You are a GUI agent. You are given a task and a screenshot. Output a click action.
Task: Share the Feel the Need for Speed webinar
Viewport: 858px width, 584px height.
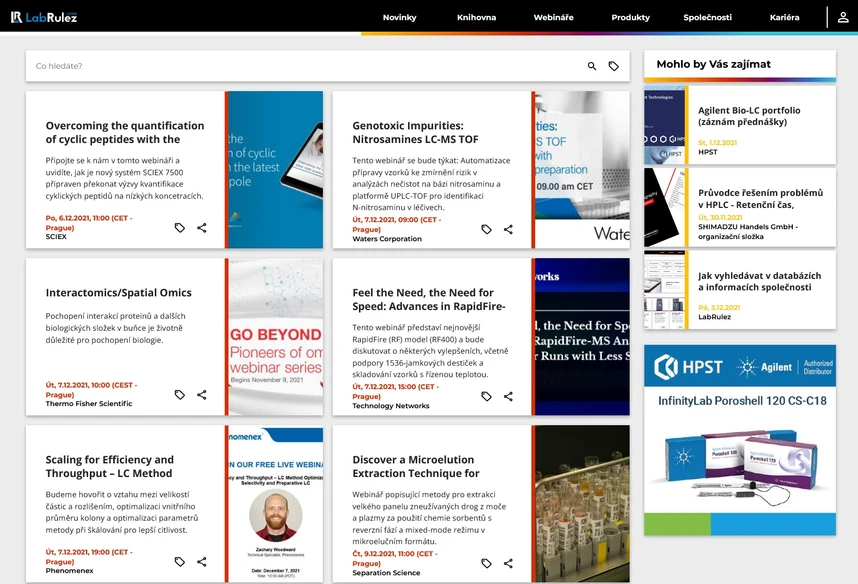508,396
